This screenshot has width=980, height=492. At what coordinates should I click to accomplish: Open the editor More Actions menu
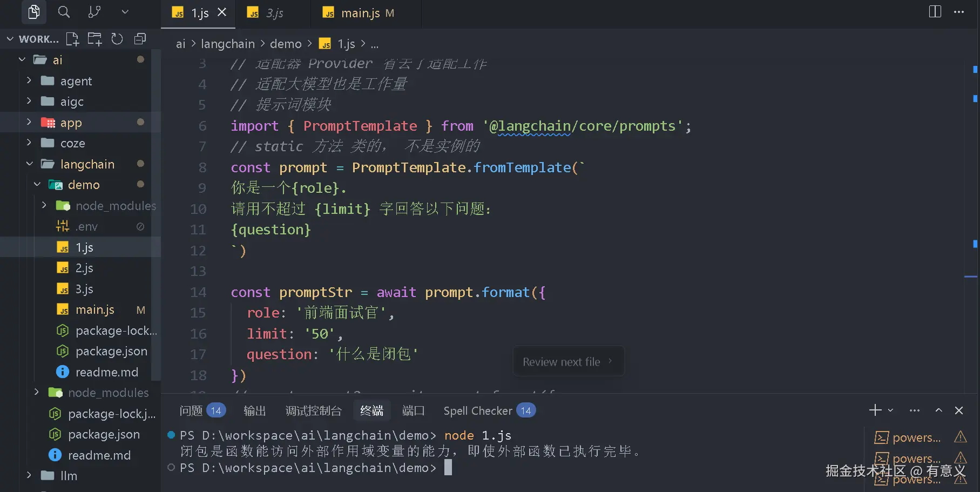coord(959,12)
